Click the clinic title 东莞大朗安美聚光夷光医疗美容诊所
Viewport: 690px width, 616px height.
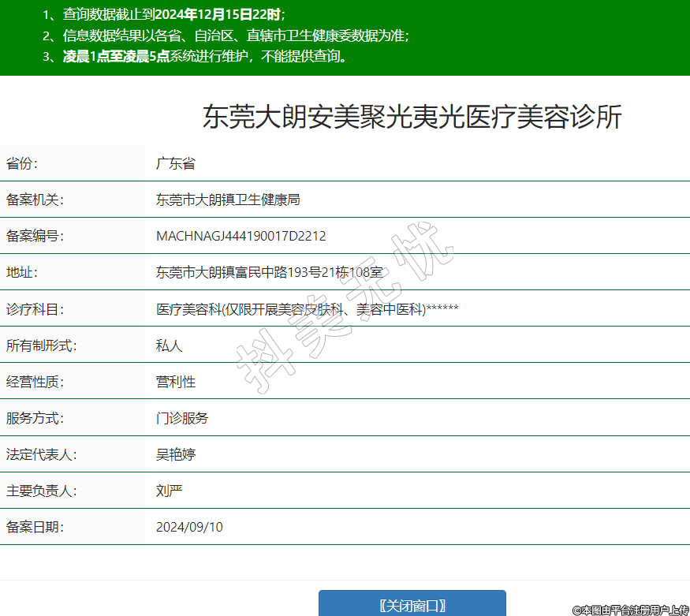[x=412, y=117]
